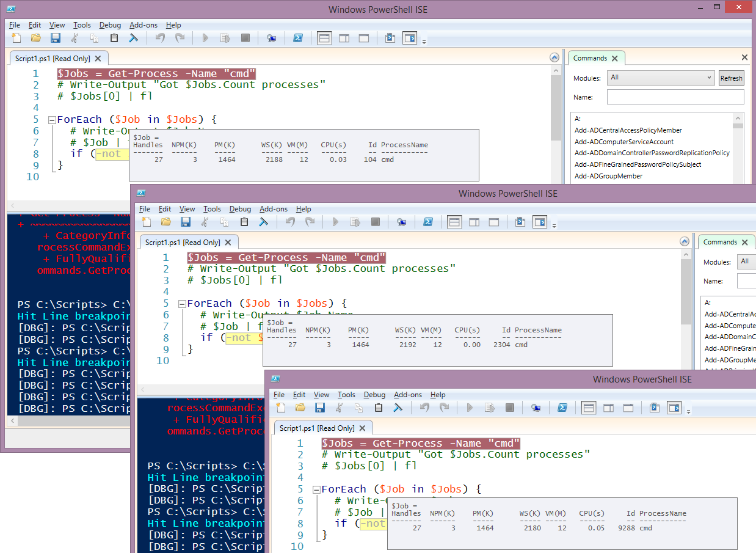Click Paste clipboard icon in rearmost window toolbar

[x=114, y=38]
